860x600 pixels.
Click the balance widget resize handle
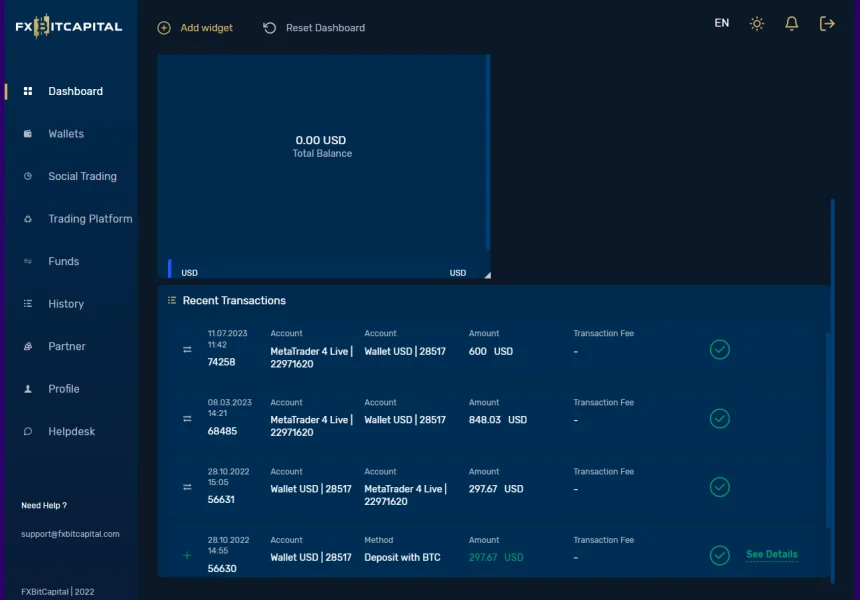(x=487, y=274)
